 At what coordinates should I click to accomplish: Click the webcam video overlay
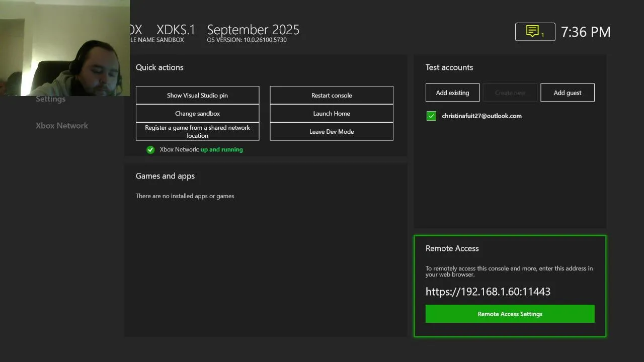point(65,48)
